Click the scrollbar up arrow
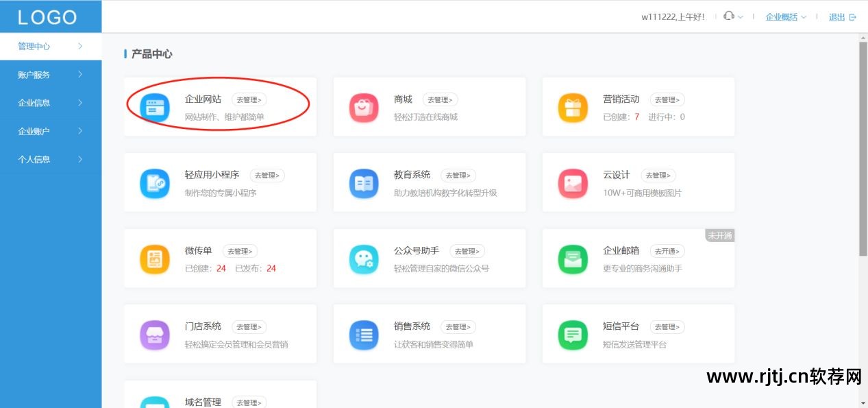 coord(863,37)
